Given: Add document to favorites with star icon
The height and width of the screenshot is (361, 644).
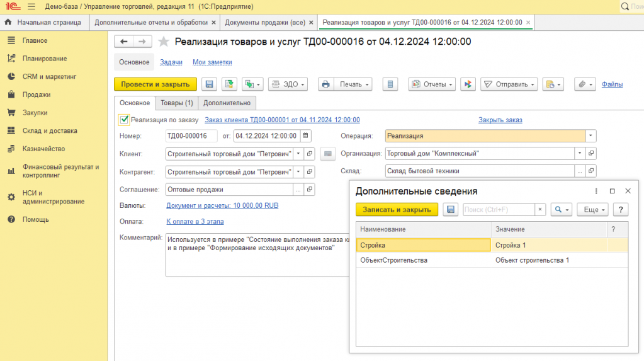Looking at the screenshot, I should pyautogui.click(x=164, y=42).
